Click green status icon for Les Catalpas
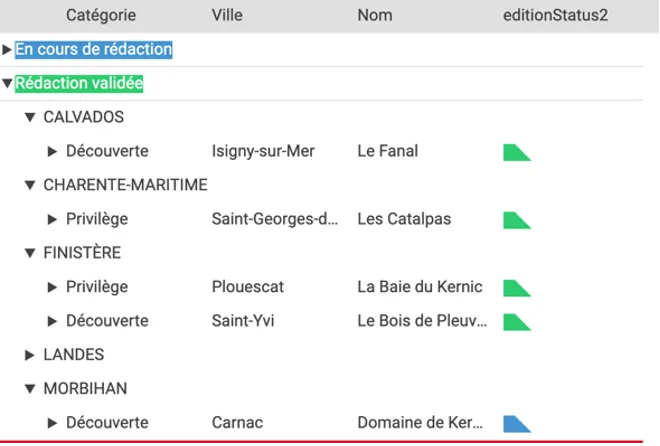 pos(515,220)
